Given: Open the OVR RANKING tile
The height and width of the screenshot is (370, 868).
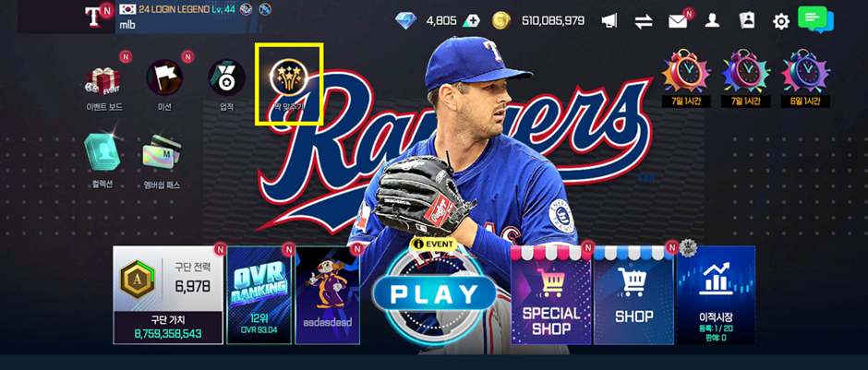Looking at the screenshot, I should pyautogui.click(x=259, y=295).
